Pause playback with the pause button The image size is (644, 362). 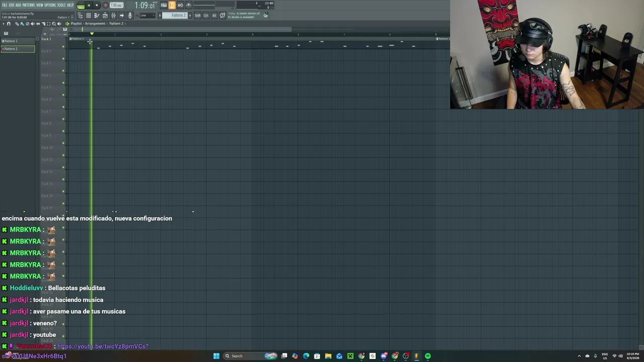89,6
